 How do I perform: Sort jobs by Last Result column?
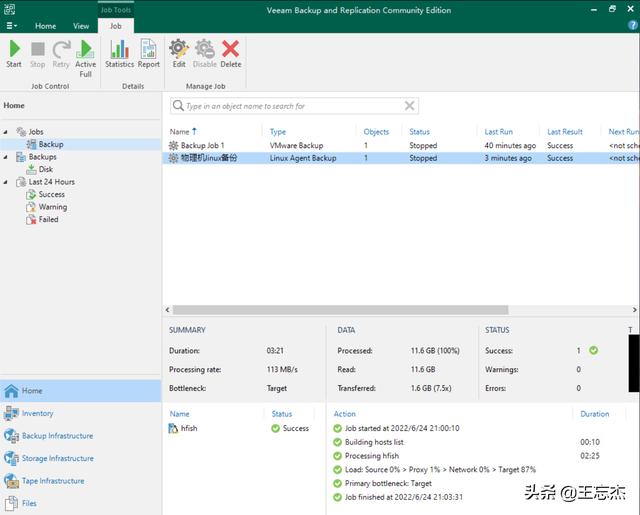click(x=564, y=132)
